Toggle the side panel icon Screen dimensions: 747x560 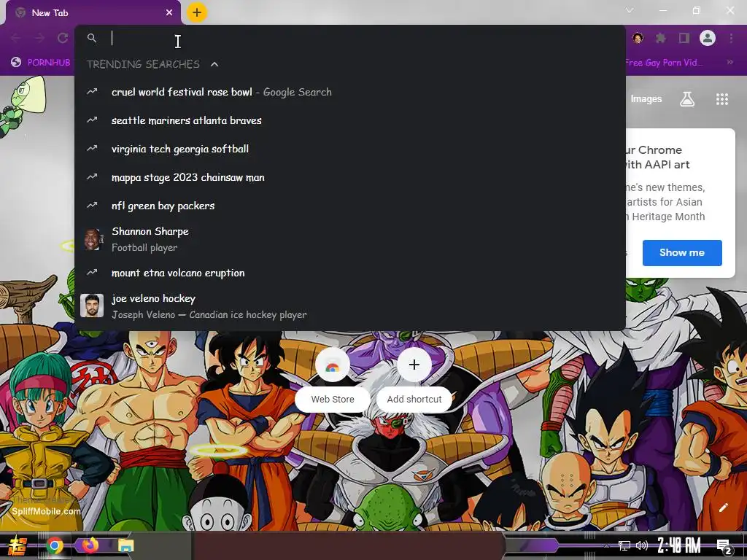pyautogui.click(x=684, y=38)
